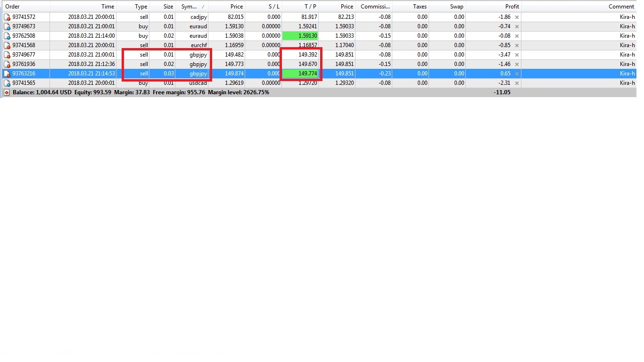Close the highlighted gbpjpy 0.03 position
Screen dimensions: 644x362
point(517,74)
